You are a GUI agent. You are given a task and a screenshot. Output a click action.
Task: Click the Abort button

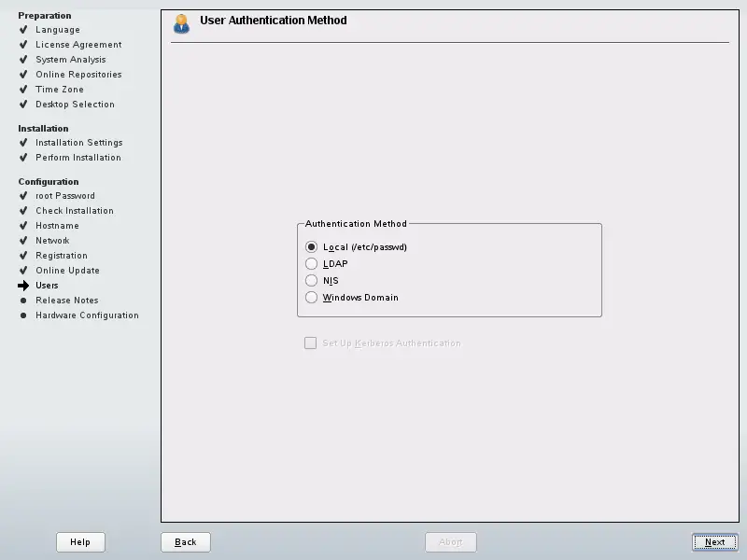point(451,542)
